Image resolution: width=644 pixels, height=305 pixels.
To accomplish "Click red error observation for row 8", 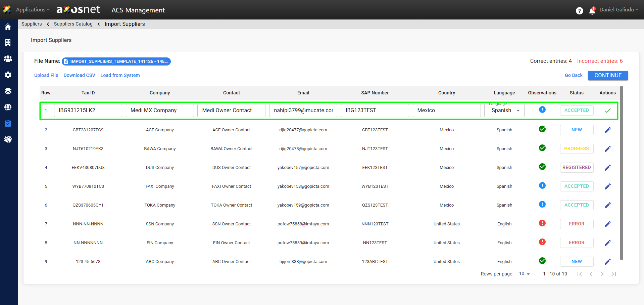I will pos(542,242).
